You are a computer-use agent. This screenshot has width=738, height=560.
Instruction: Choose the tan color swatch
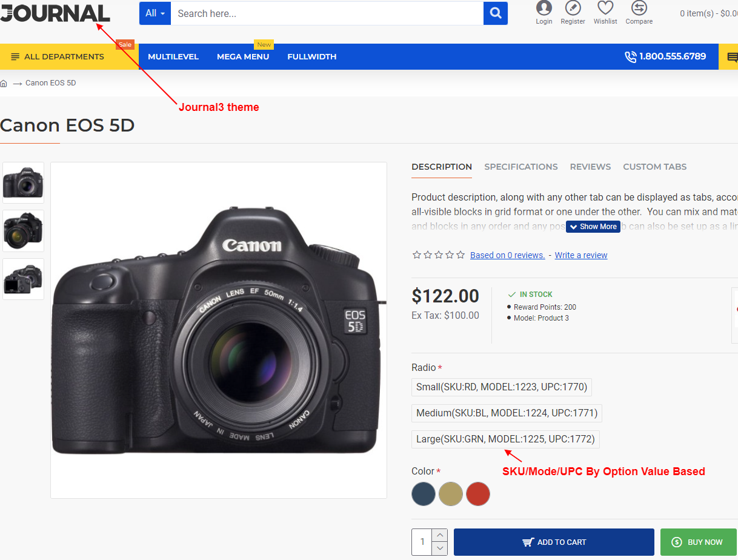pyautogui.click(x=451, y=494)
